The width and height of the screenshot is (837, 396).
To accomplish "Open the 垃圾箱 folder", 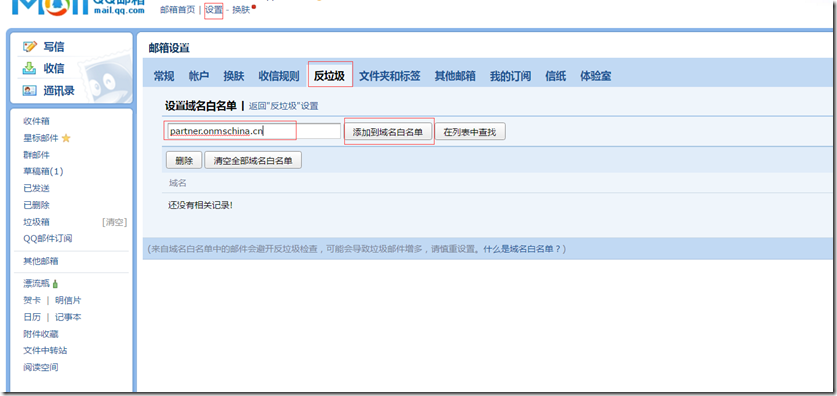I will [x=36, y=222].
